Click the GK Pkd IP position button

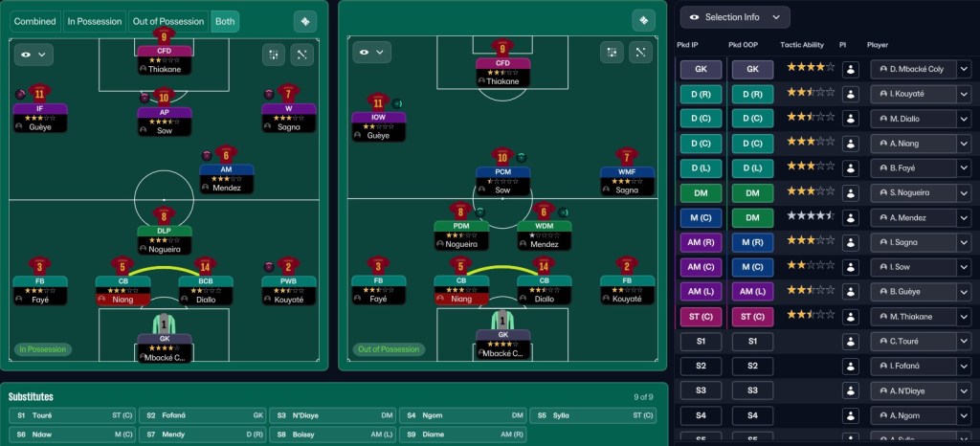[x=701, y=69]
